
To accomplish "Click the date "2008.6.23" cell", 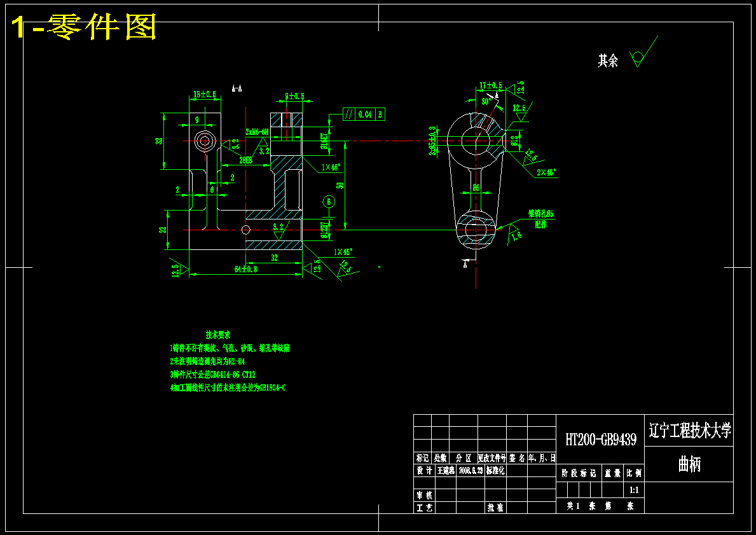I will (471, 470).
